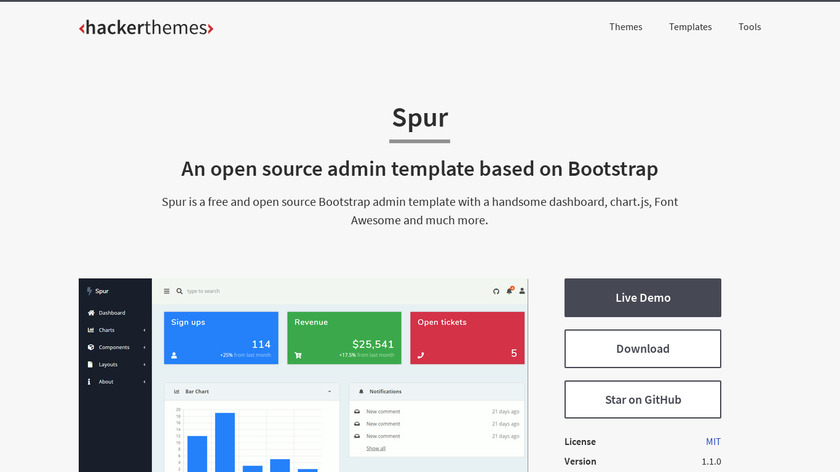Viewport: 840px width, 472px height.
Task: Select the Sign ups value 114
Action: click(x=261, y=344)
